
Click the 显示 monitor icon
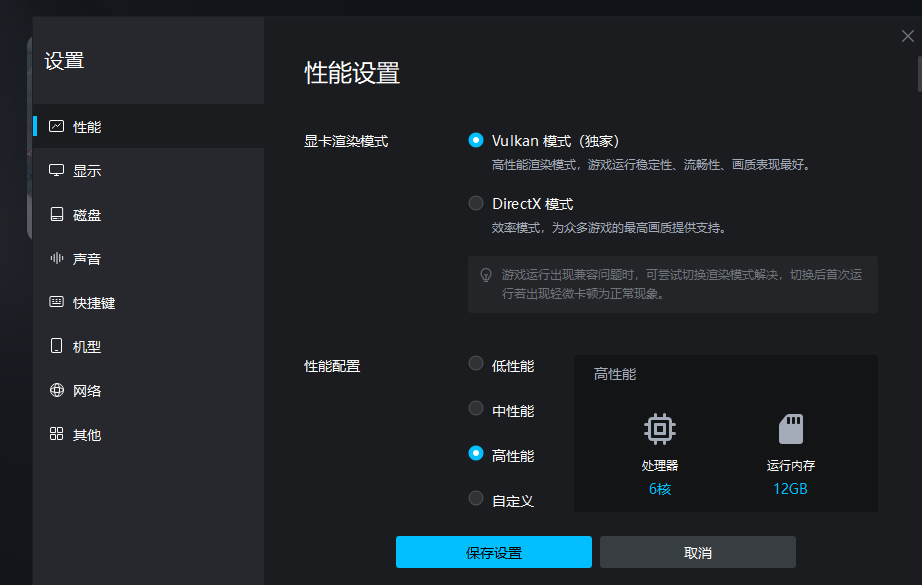point(56,171)
